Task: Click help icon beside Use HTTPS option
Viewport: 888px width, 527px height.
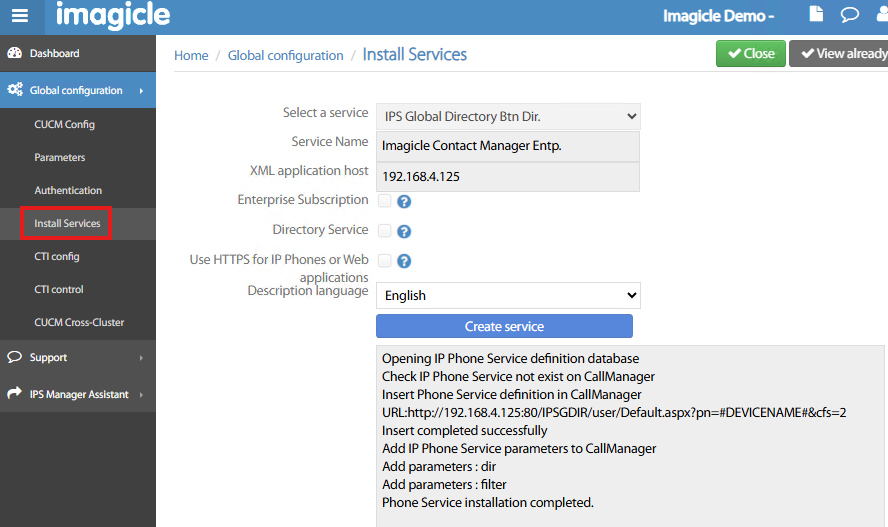Action: click(x=405, y=261)
